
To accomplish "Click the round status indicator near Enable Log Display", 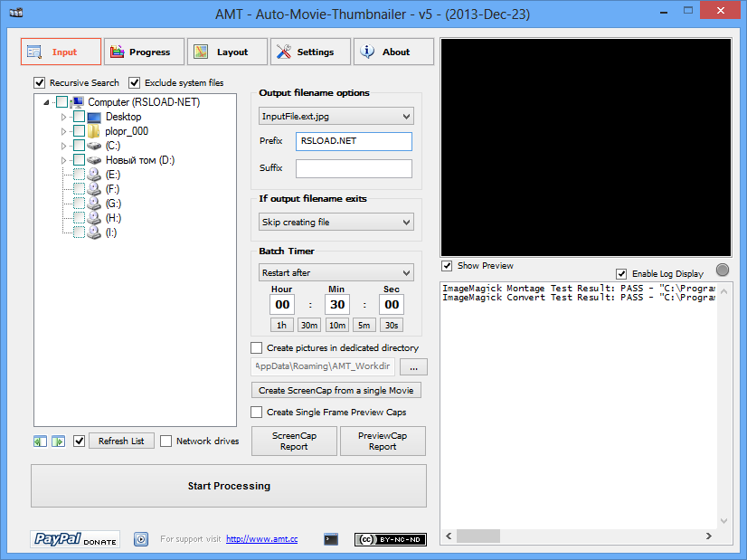I will pos(722,270).
